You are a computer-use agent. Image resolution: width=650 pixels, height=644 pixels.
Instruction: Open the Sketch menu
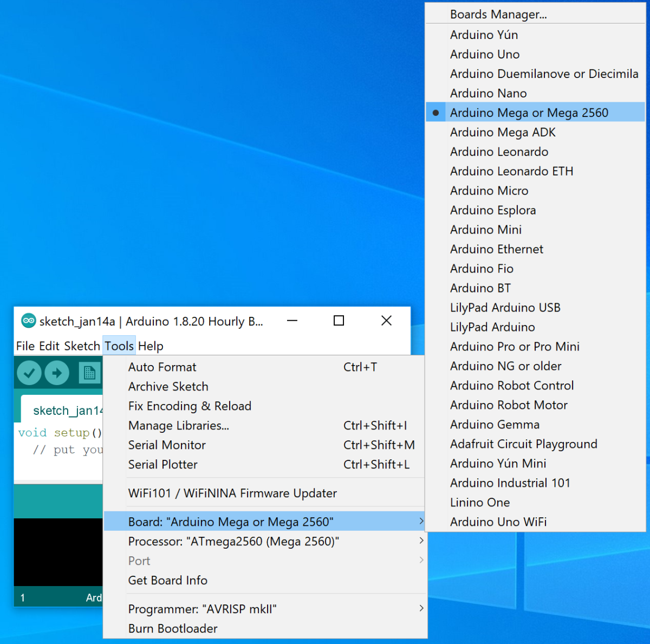(82, 346)
